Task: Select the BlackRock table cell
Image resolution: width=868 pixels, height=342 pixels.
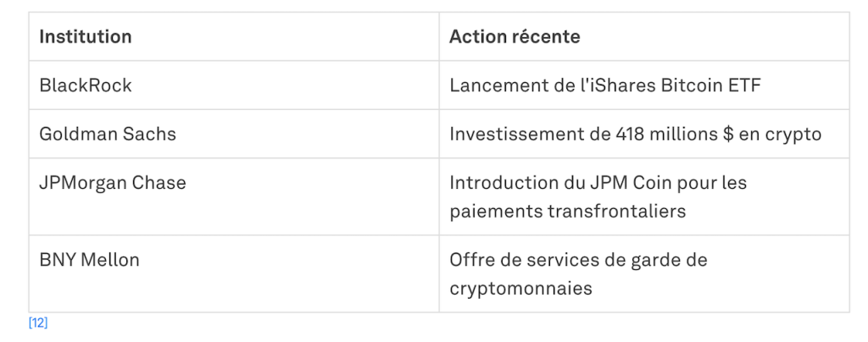Action: 86,85
